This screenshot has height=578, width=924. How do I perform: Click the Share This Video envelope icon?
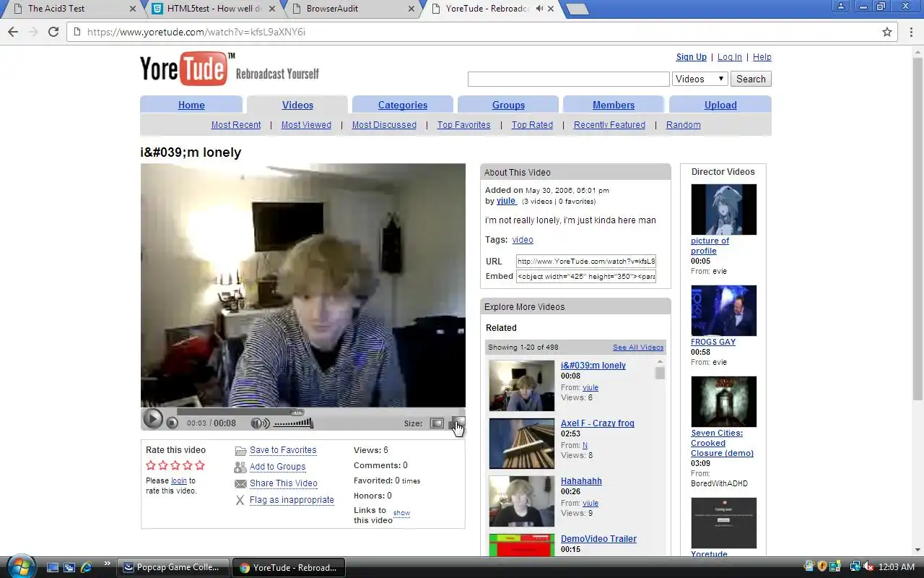[x=240, y=483]
